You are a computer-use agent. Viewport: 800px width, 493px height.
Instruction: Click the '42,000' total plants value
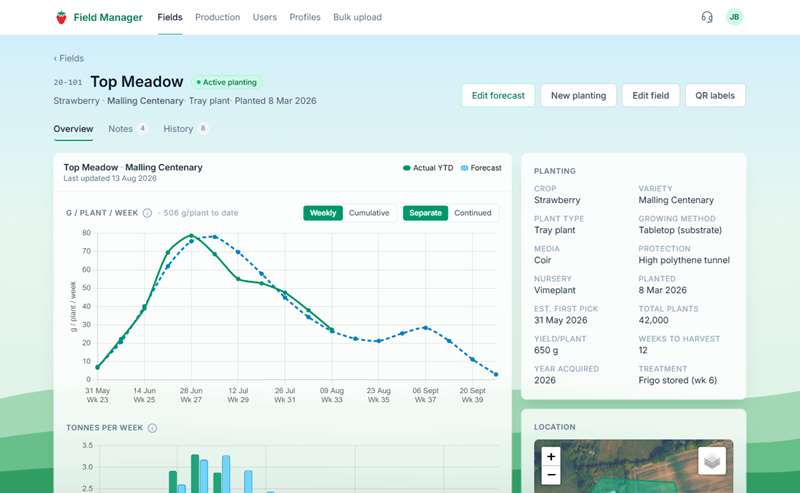[x=653, y=321]
